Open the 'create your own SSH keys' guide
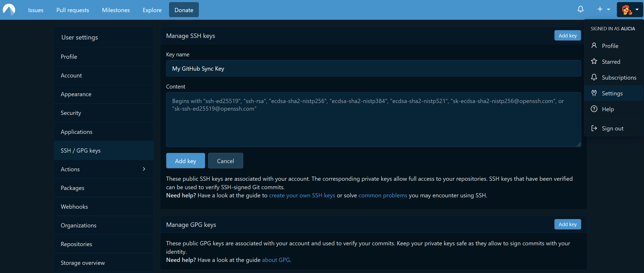644x273 pixels. click(x=302, y=195)
